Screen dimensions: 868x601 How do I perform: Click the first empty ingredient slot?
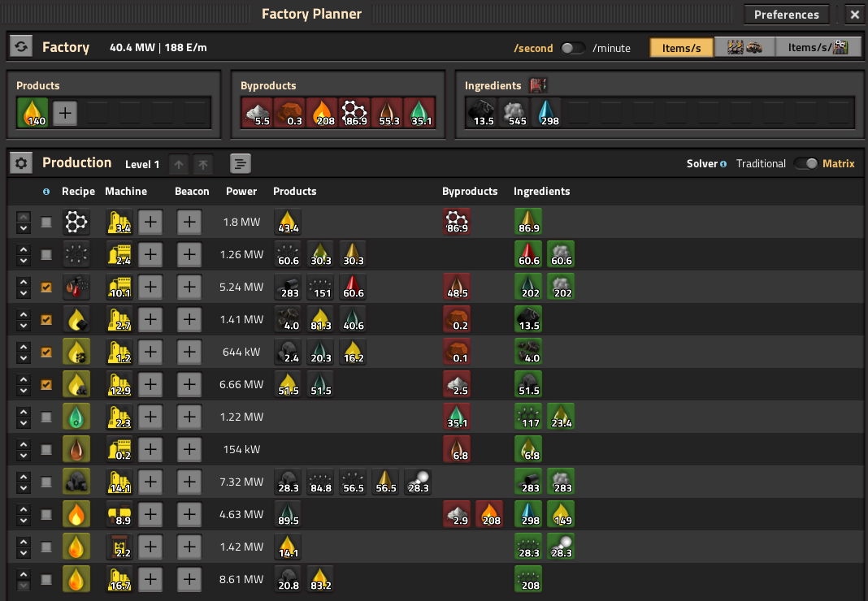click(x=577, y=113)
